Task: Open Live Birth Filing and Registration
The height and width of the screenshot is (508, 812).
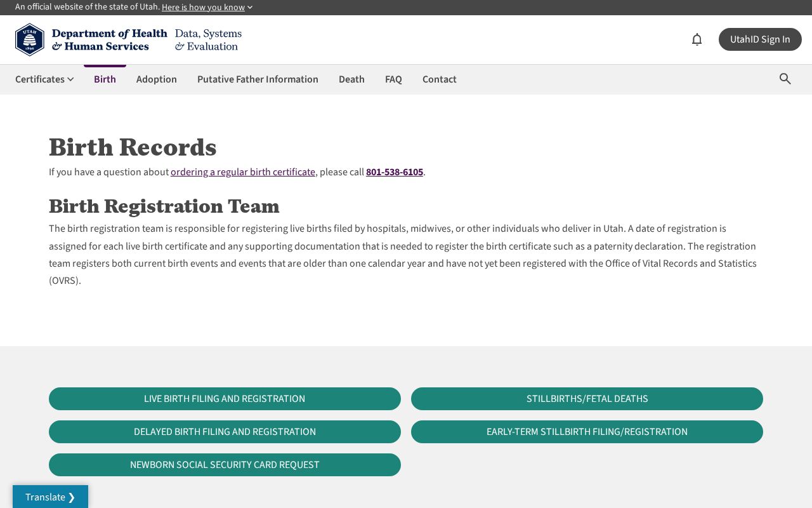Action: click(x=225, y=399)
